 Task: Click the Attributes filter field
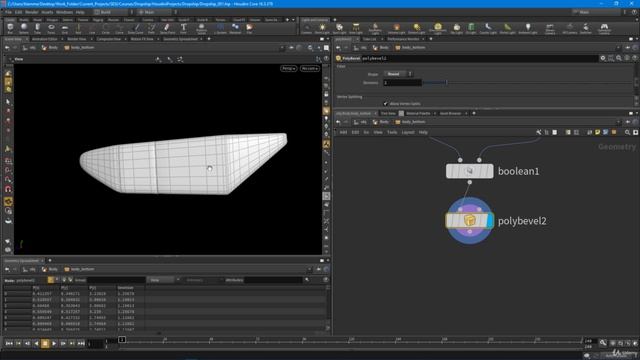click(x=273, y=280)
